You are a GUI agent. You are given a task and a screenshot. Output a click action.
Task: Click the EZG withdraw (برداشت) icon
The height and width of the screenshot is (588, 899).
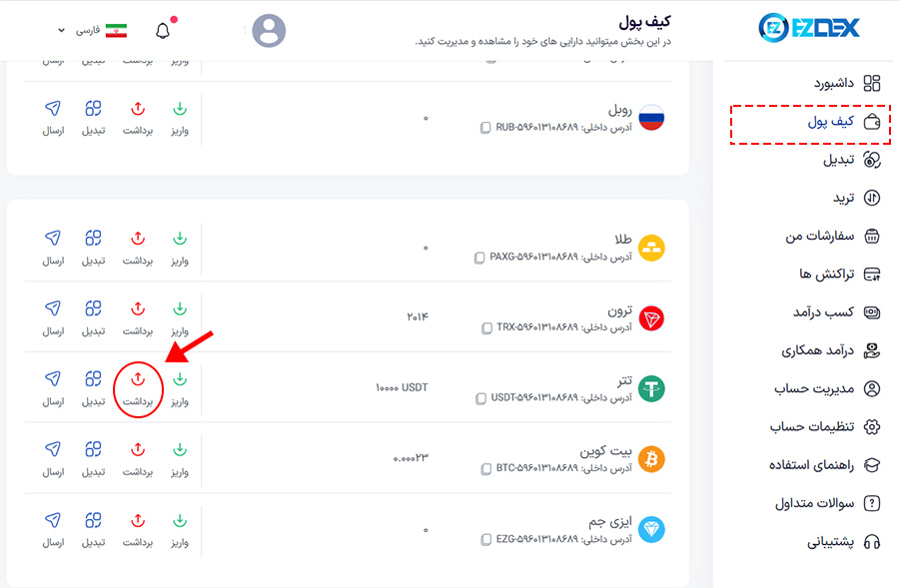click(138, 520)
